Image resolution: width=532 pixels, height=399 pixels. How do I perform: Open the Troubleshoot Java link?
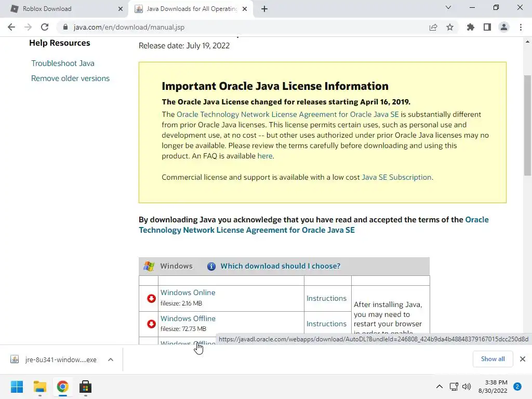click(x=63, y=63)
